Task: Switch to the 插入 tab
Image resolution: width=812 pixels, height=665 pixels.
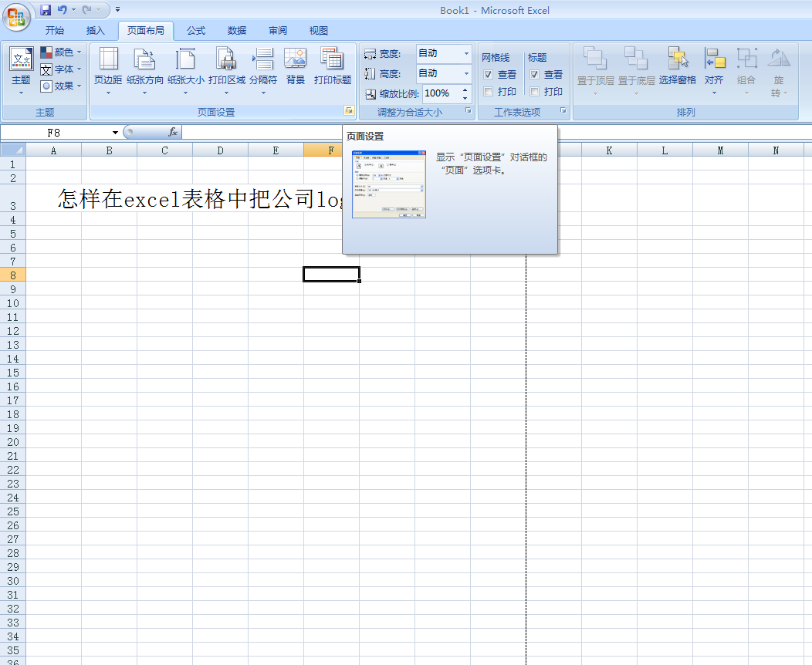Action: pos(95,31)
